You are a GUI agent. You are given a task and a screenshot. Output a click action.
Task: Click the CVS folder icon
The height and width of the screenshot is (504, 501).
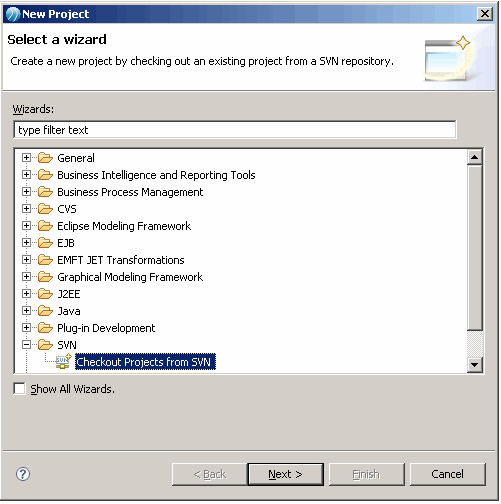point(45,209)
